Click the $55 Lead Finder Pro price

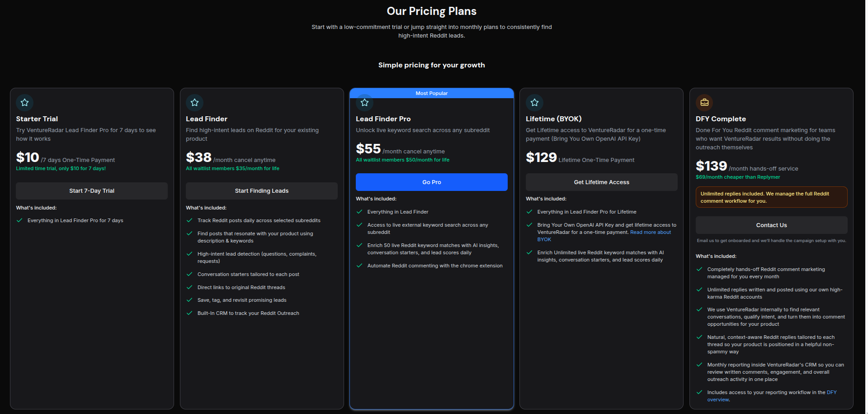368,149
